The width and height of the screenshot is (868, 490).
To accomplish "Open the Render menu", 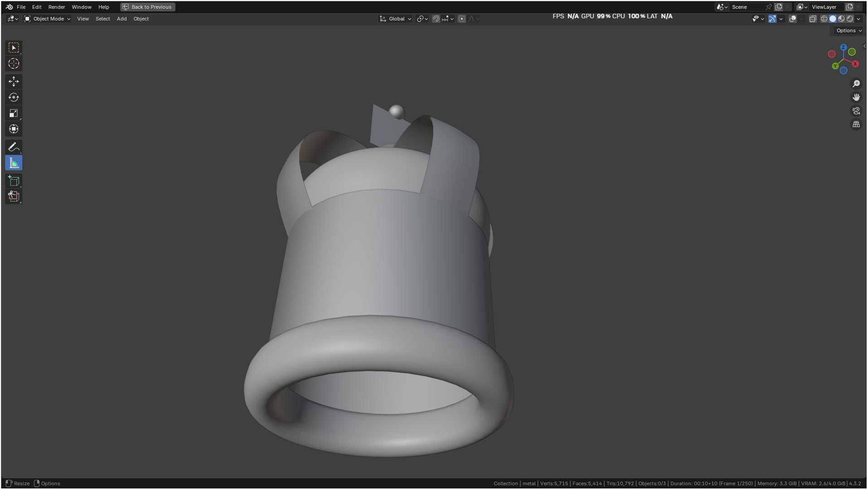I will coord(57,7).
